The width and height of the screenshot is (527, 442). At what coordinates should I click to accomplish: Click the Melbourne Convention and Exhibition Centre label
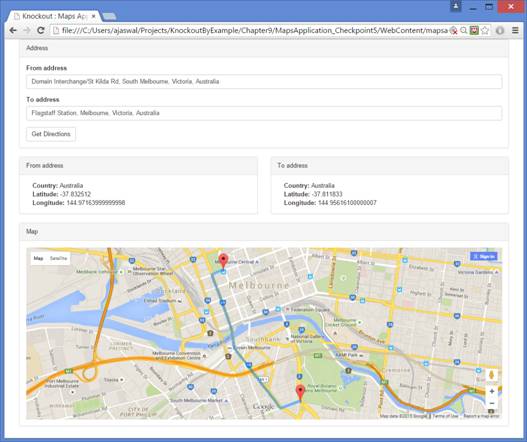click(176, 356)
